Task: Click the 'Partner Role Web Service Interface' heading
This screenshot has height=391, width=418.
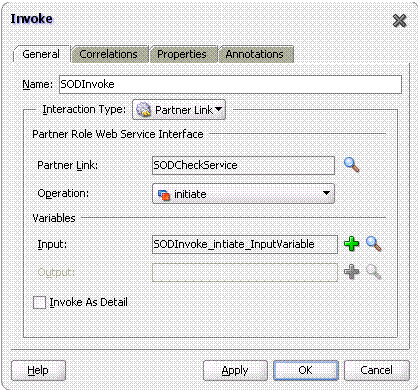Action: pyautogui.click(x=118, y=134)
